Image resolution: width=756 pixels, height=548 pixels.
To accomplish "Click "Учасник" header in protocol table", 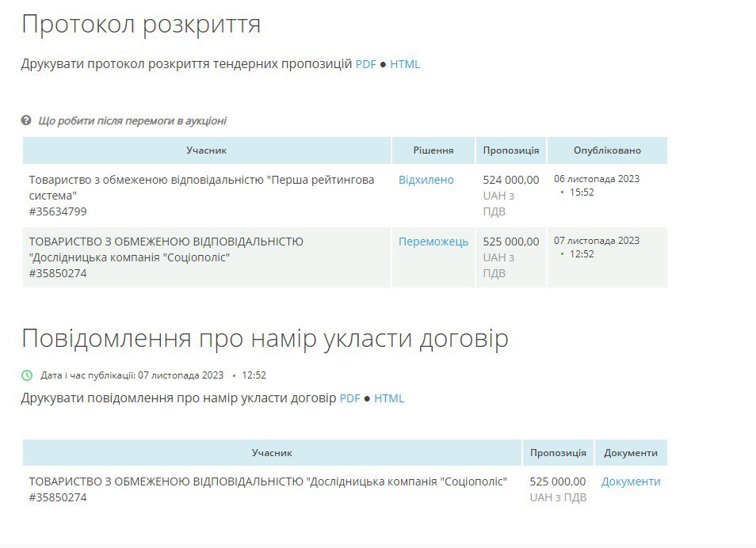I will (207, 150).
